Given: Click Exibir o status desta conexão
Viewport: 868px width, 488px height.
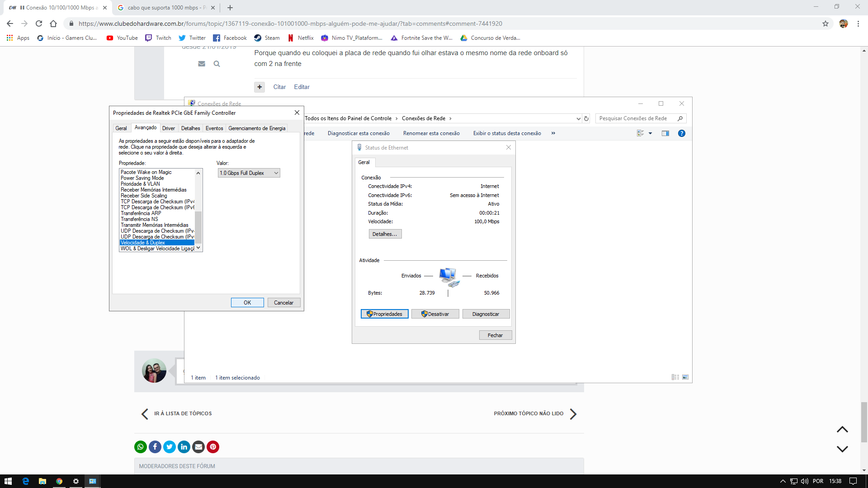Looking at the screenshot, I should 507,133.
